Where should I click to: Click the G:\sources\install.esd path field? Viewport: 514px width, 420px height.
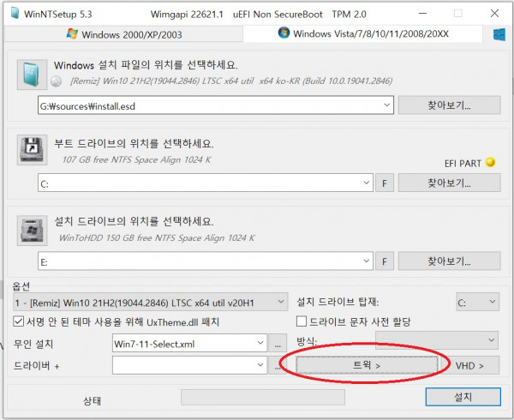tap(216, 105)
